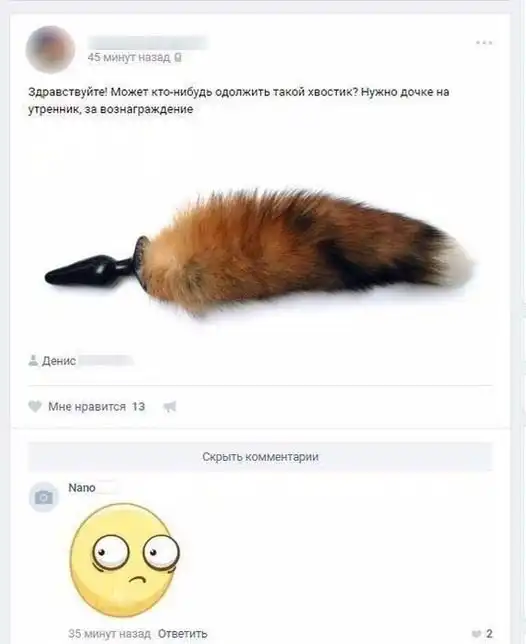Reply to comment via 'Ответить'
Screen dimensions: 526x644
[182, 634]
